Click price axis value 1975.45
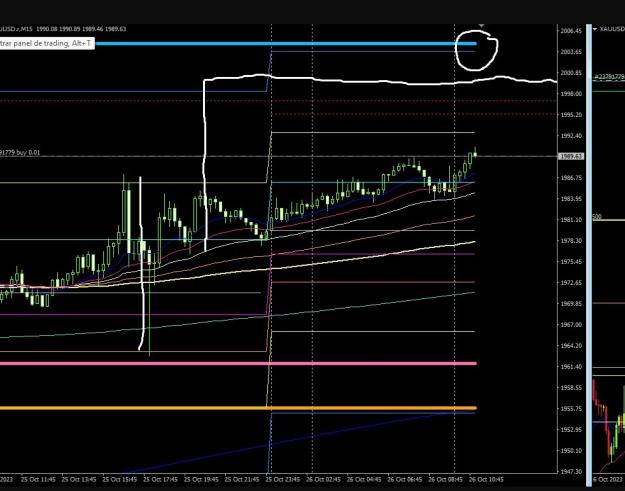 point(571,262)
